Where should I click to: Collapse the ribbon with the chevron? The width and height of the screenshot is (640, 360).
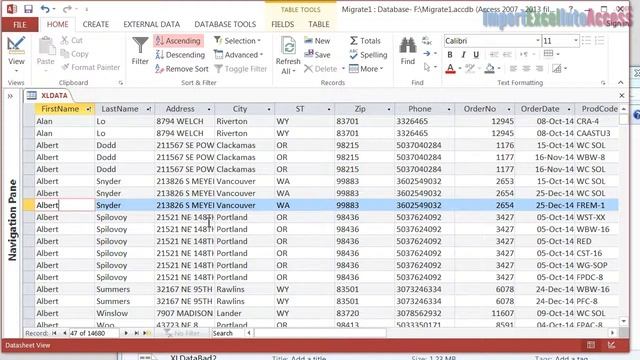pyautogui.click(x=620, y=82)
